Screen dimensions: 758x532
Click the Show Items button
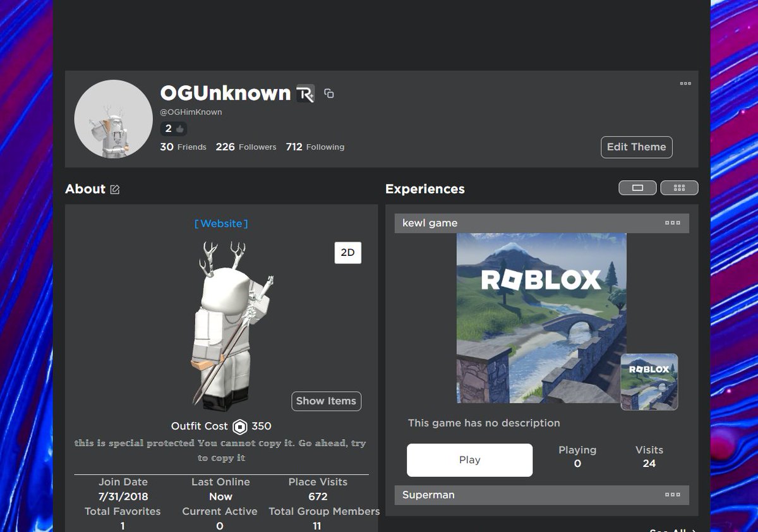[326, 401]
